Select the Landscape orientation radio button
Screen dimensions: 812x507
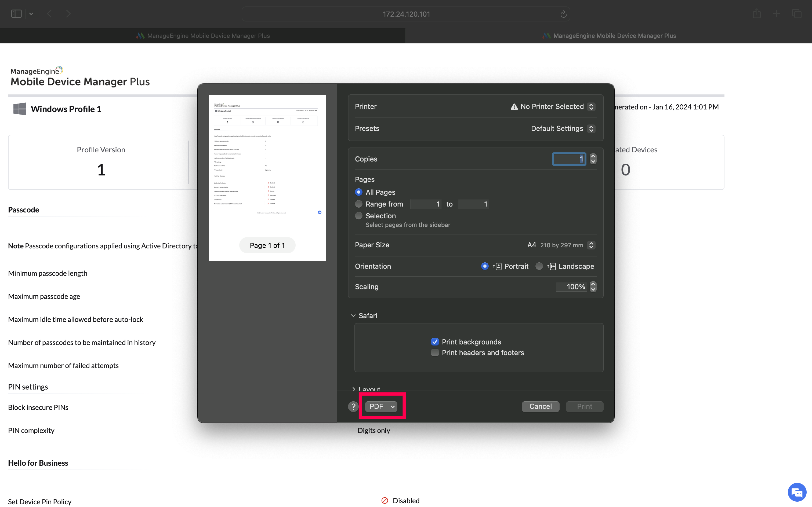(539, 266)
